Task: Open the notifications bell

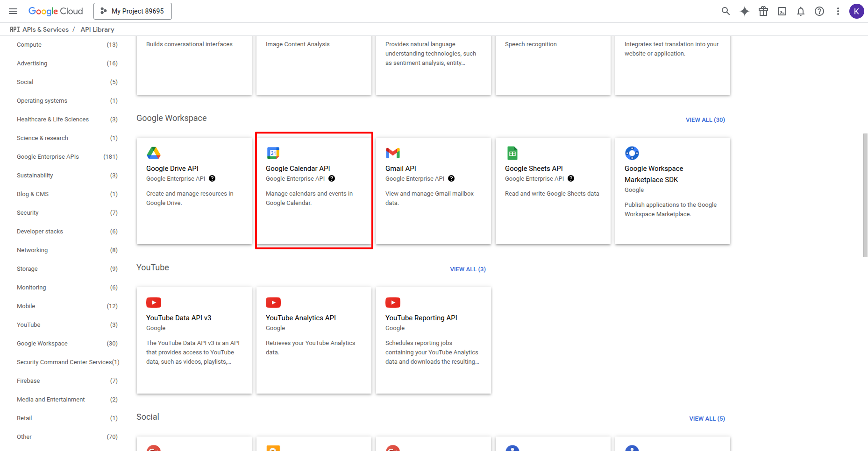Action: point(801,11)
